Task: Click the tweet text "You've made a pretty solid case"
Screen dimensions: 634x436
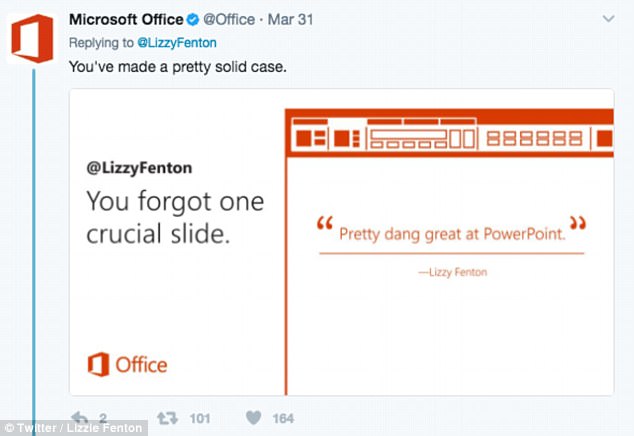Action: click(x=178, y=67)
